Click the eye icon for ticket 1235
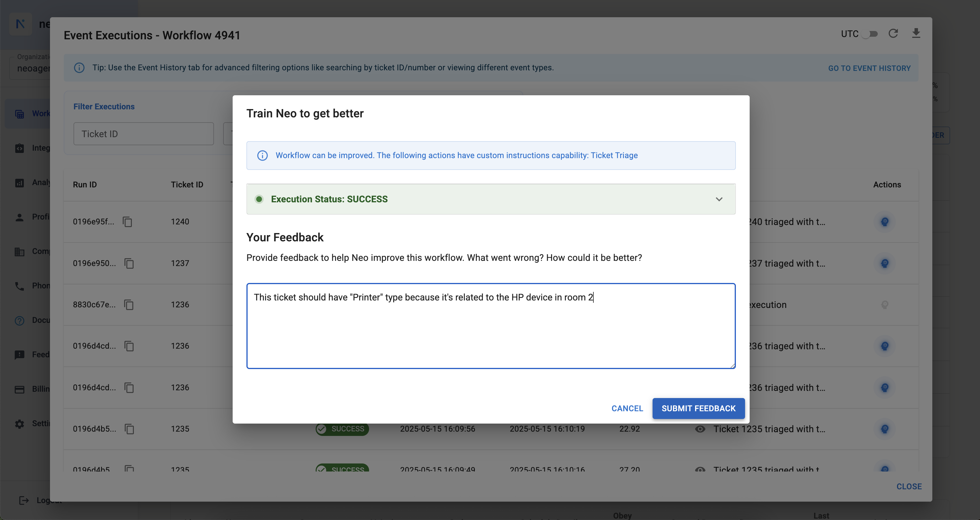This screenshot has width=980, height=520. pos(700,429)
